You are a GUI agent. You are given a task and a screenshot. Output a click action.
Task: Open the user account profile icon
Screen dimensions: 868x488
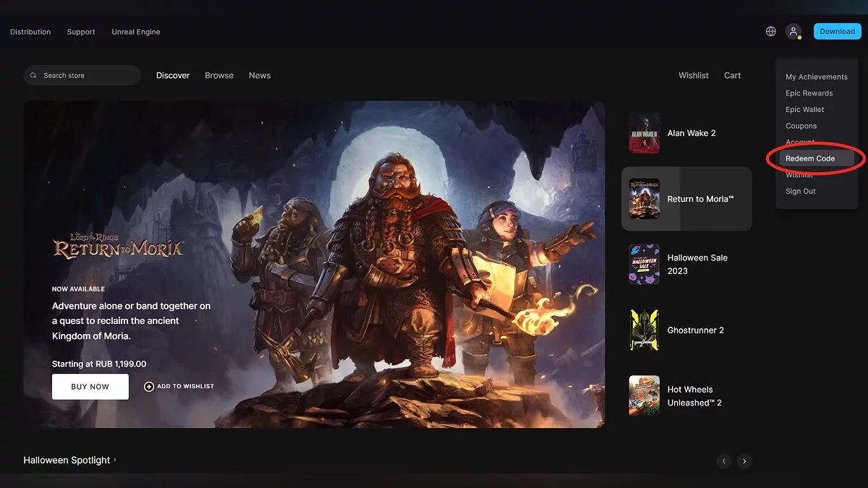[x=793, y=32]
